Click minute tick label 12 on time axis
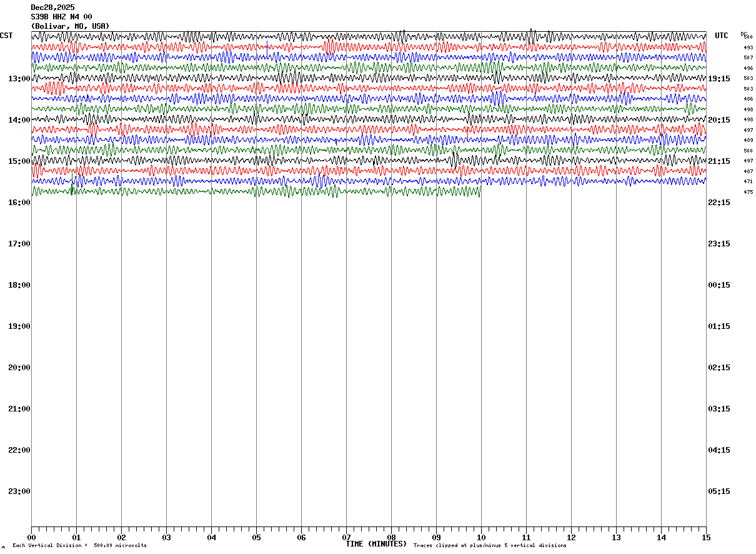Image resolution: width=756 pixels, height=554 pixels. pos(571,538)
